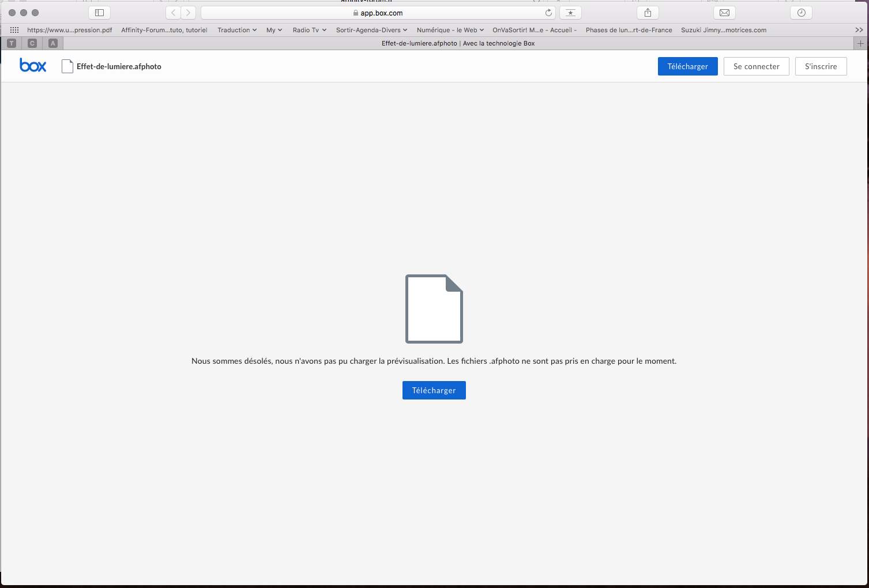
Task: Select the pinned tab labeled A
Action: [53, 43]
